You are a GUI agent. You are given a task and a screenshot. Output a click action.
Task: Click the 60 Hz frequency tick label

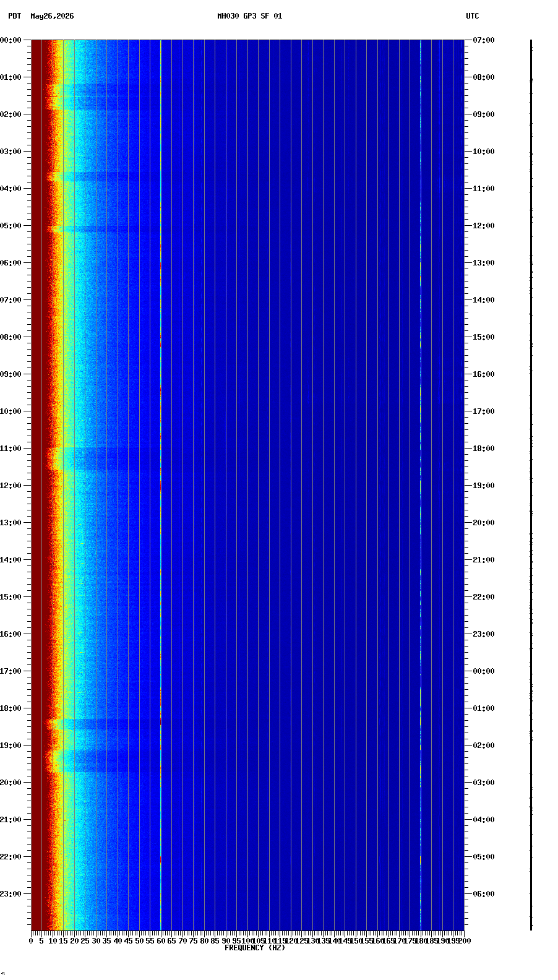tap(161, 941)
